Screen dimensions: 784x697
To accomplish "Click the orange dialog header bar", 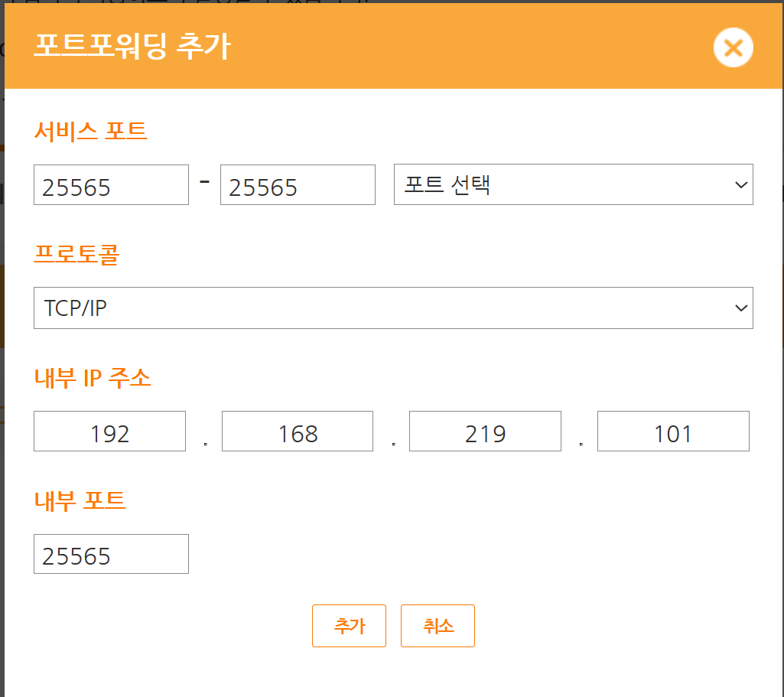I will tap(459, 47).
